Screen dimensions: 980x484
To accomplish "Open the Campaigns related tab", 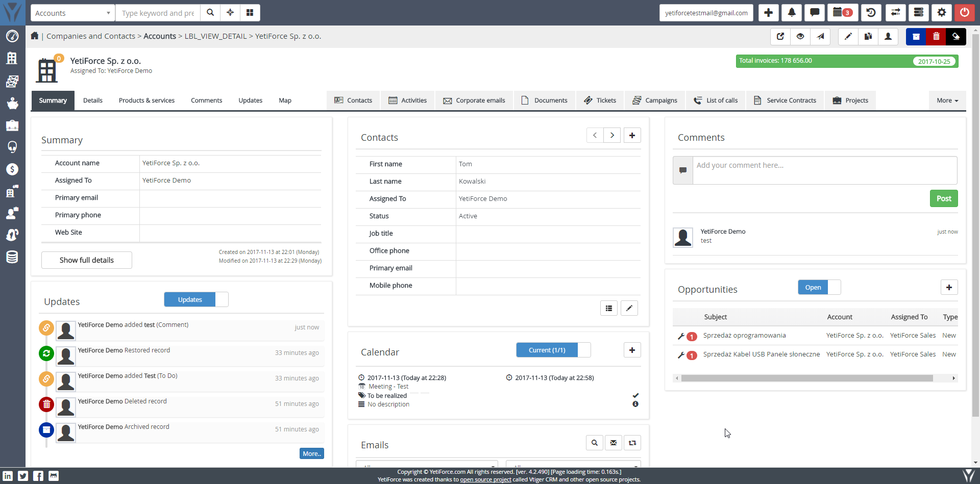I will click(x=655, y=100).
